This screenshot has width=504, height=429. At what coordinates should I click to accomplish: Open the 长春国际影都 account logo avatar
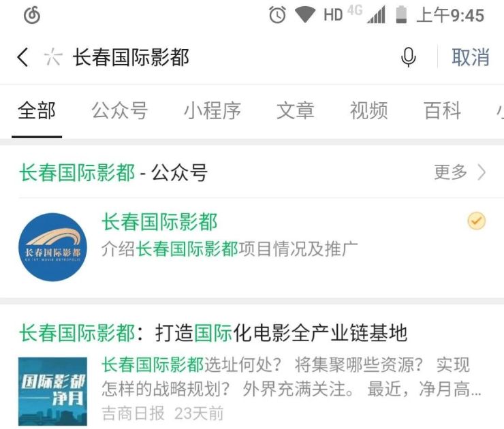(52, 247)
